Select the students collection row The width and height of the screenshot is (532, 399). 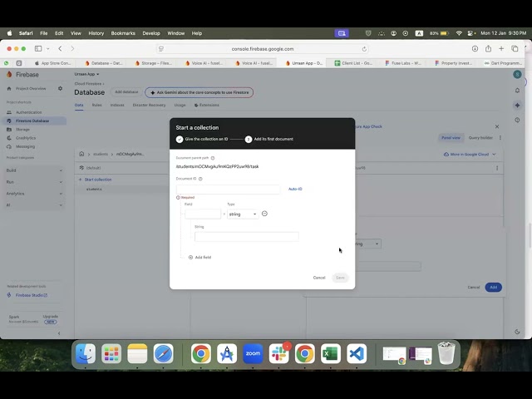coord(122,189)
